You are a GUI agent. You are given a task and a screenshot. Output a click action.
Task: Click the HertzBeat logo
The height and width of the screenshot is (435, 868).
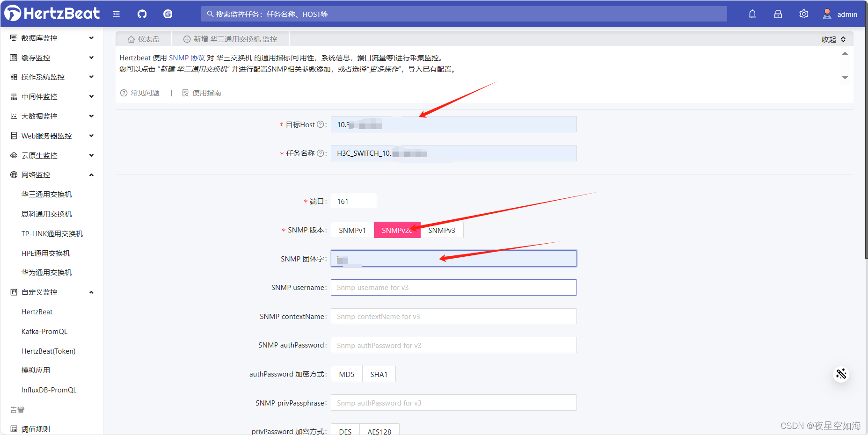click(52, 13)
